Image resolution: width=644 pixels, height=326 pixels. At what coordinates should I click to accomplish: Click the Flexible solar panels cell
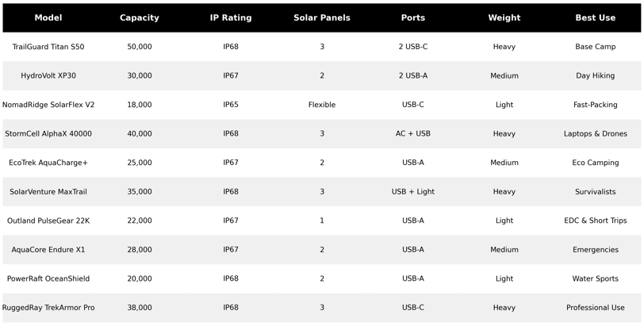(x=322, y=105)
